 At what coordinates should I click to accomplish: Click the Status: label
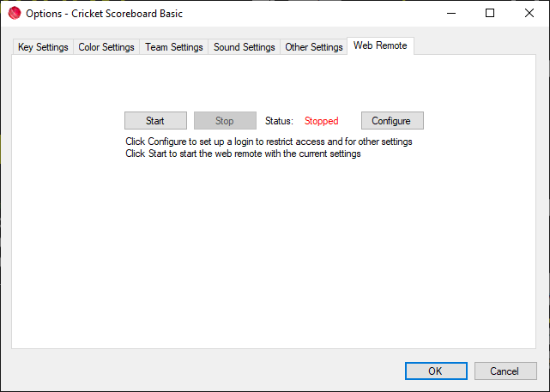[x=279, y=121]
